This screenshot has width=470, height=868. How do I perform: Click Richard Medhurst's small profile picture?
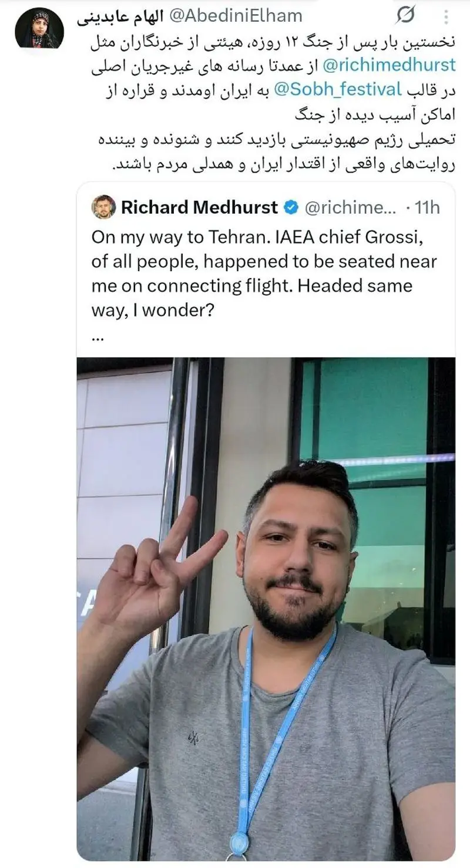click(x=103, y=207)
